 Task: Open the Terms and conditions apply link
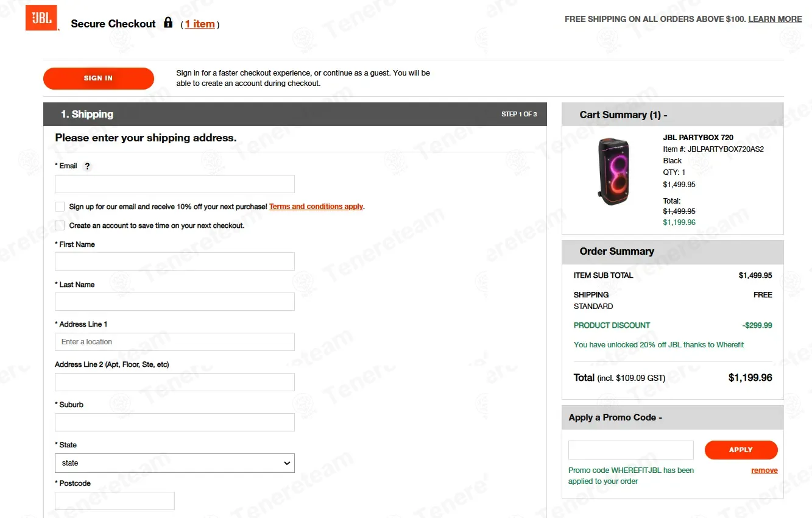click(316, 207)
